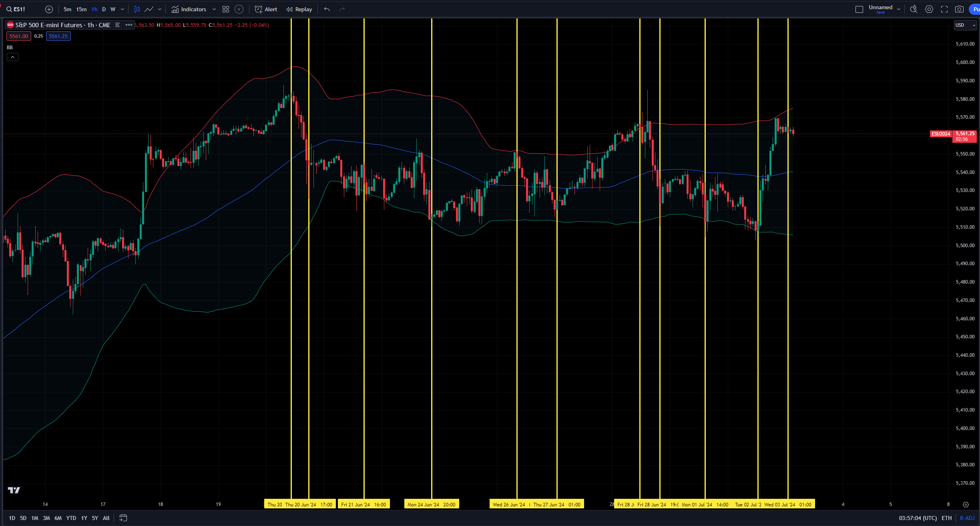This screenshot has height=526, width=980.
Task: Collapse the BB indicator row
Action: pos(13,57)
